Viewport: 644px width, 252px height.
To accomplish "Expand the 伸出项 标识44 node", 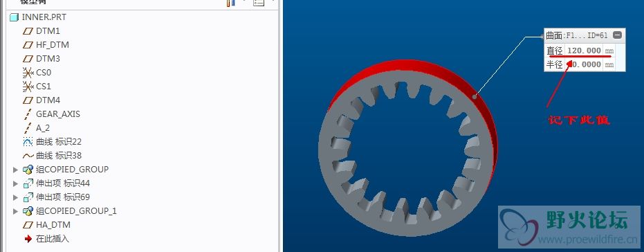I will (x=16, y=183).
